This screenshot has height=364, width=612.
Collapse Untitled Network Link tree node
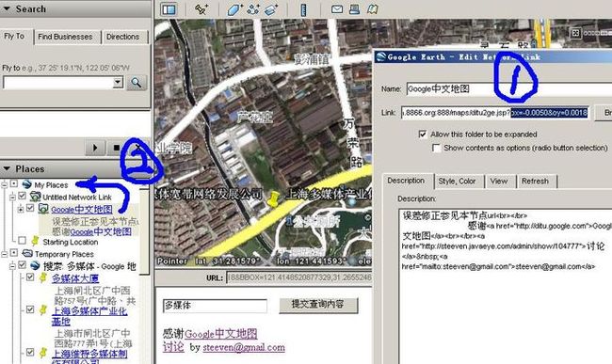coord(12,197)
